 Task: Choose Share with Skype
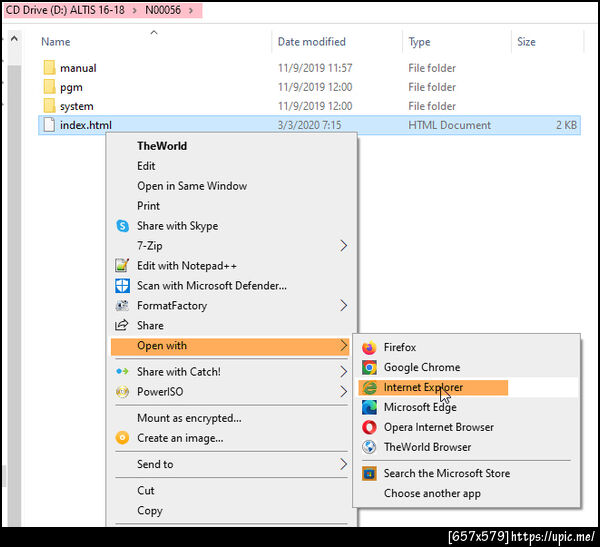[178, 226]
